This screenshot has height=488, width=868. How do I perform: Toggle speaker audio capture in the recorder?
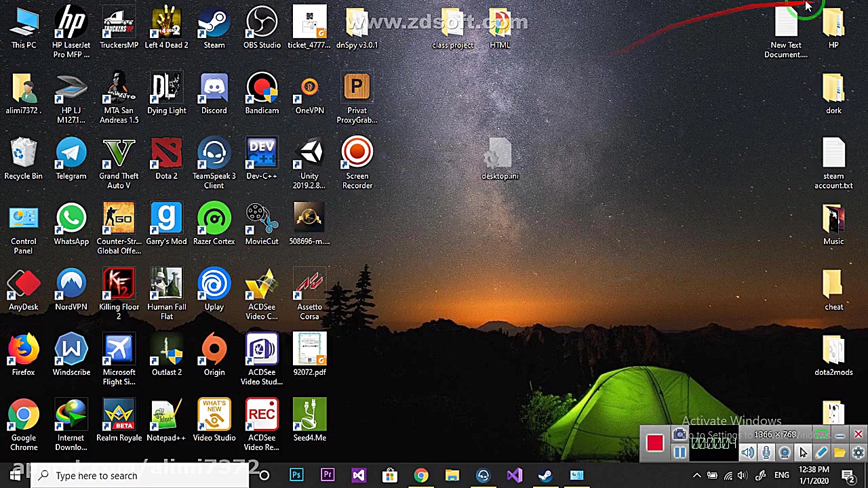(747, 453)
